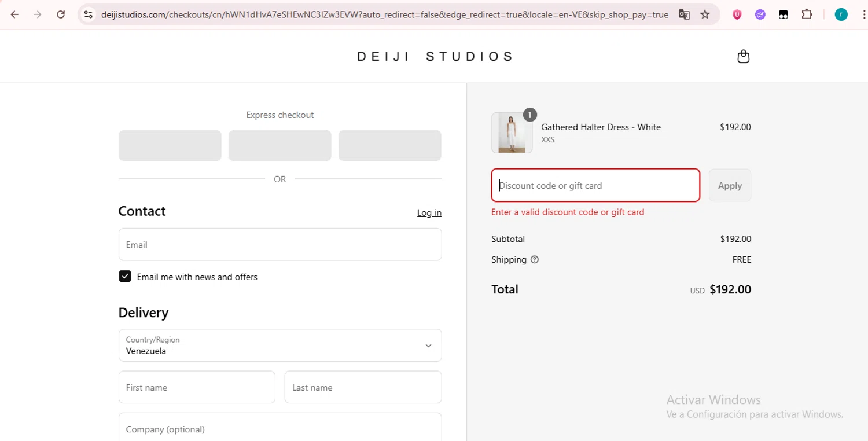Screen dimensions: 868x441
Task: Focus the First name field
Action: [197, 387]
